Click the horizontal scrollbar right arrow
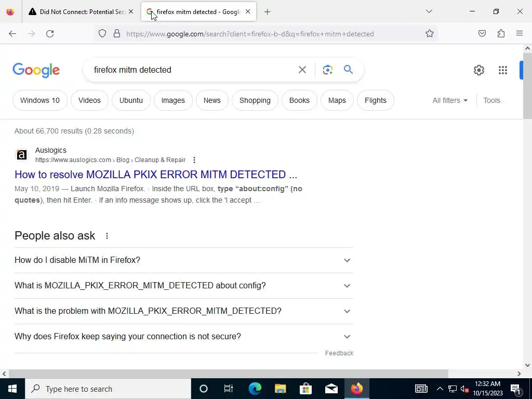The height and width of the screenshot is (399, 532). tap(519, 374)
